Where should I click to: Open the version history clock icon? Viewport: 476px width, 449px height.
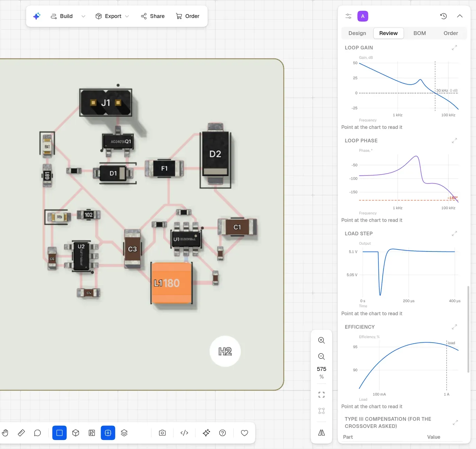pos(443,16)
